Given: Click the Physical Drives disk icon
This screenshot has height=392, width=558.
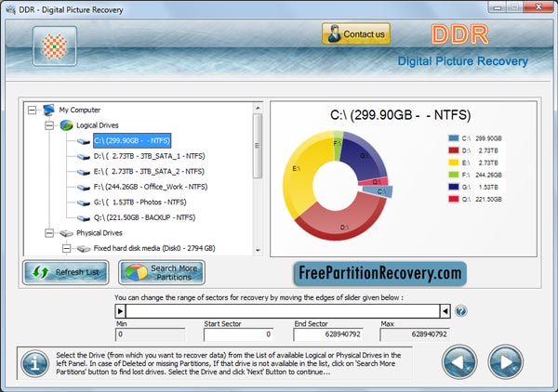Looking at the screenshot, I should pyautogui.click(x=66, y=233).
